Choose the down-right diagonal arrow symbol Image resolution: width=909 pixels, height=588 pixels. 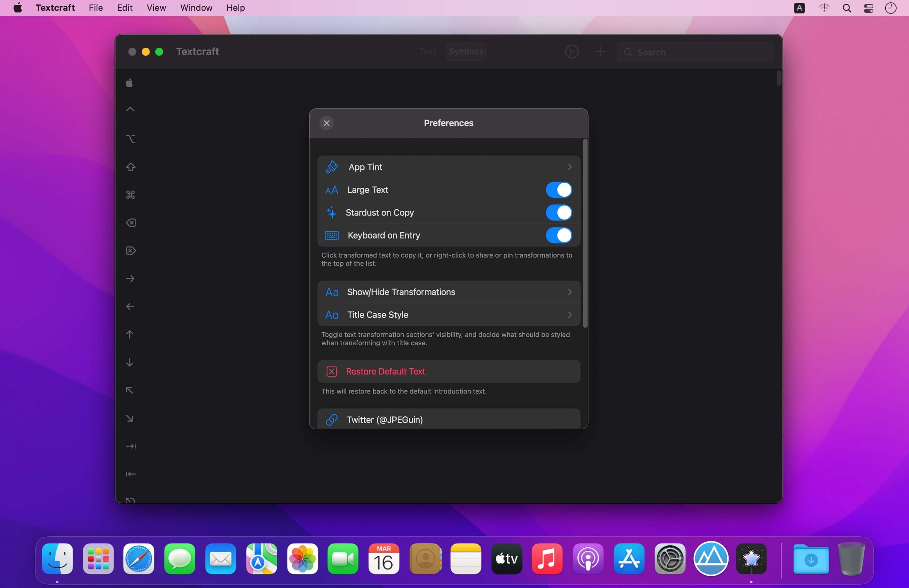(130, 418)
